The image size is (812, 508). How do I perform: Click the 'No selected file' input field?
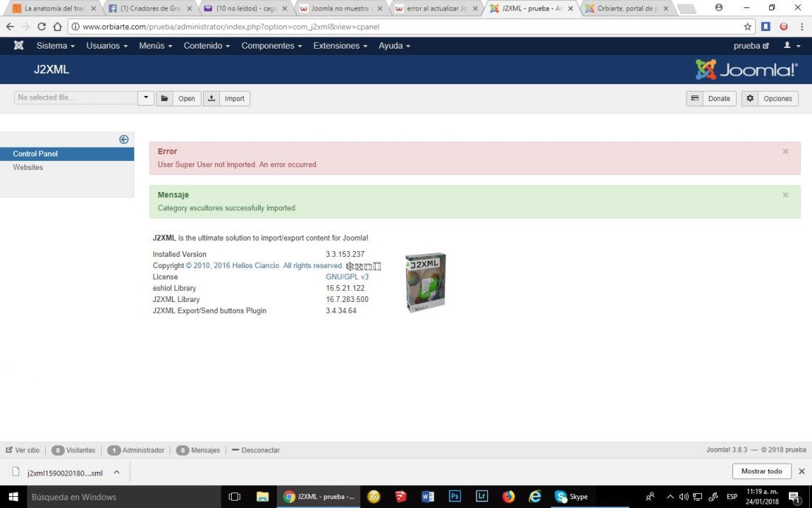click(75, 97)
